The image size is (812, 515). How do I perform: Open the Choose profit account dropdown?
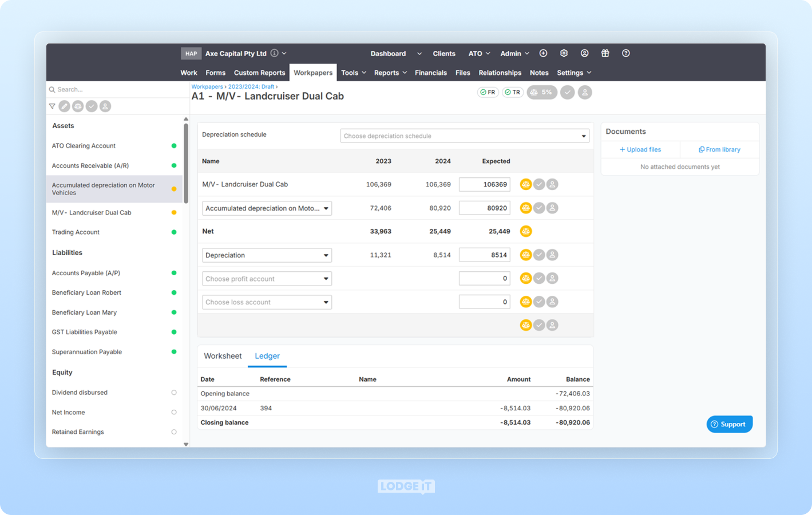point(266,279)
